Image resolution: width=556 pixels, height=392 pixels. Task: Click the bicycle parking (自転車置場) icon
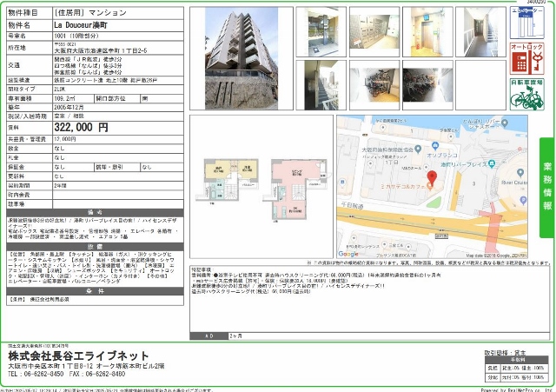pyautogui.click(x=526, y=94)
